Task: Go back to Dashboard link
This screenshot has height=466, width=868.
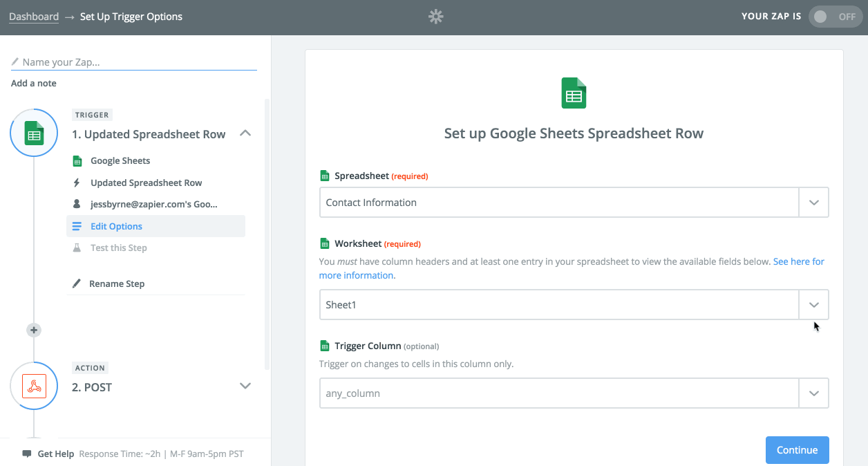Action: coord(34,17)
